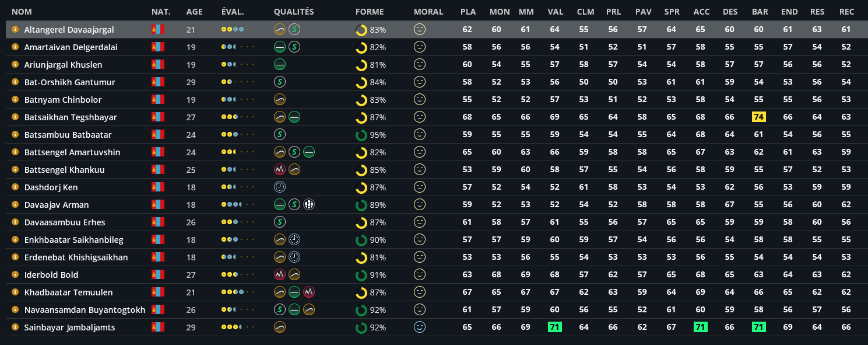Viewport: 868px width, 345px height.
Task: Click the MON column header
Action: [500, 12]
